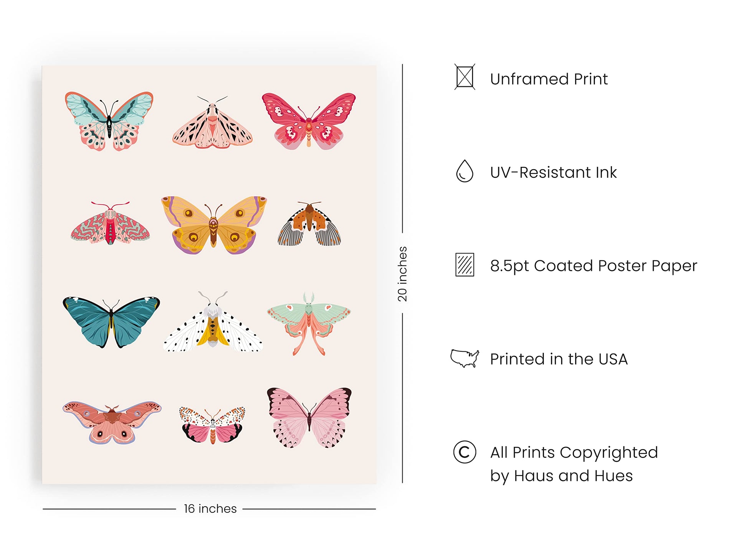The height and width of the screenshot is (560, 747).
Task: Click the "8.5pt Coated Poster Paper" text
Action: [x=593, y=266]
